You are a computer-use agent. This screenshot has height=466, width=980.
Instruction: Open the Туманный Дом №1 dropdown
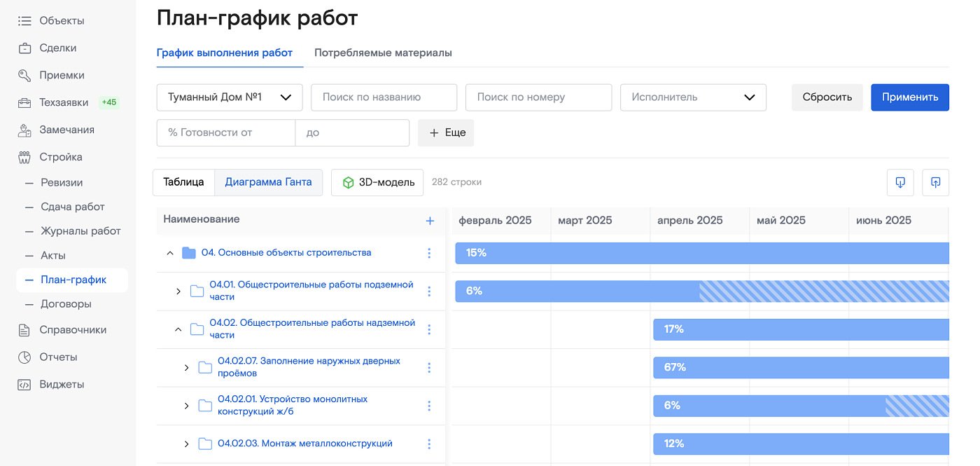pos(229,97)
